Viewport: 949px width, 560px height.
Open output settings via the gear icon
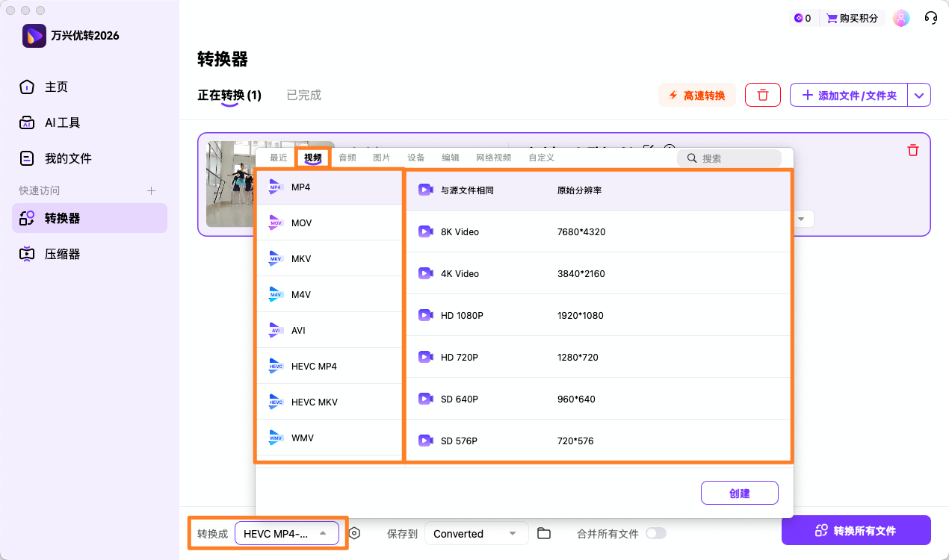(354, 533)
